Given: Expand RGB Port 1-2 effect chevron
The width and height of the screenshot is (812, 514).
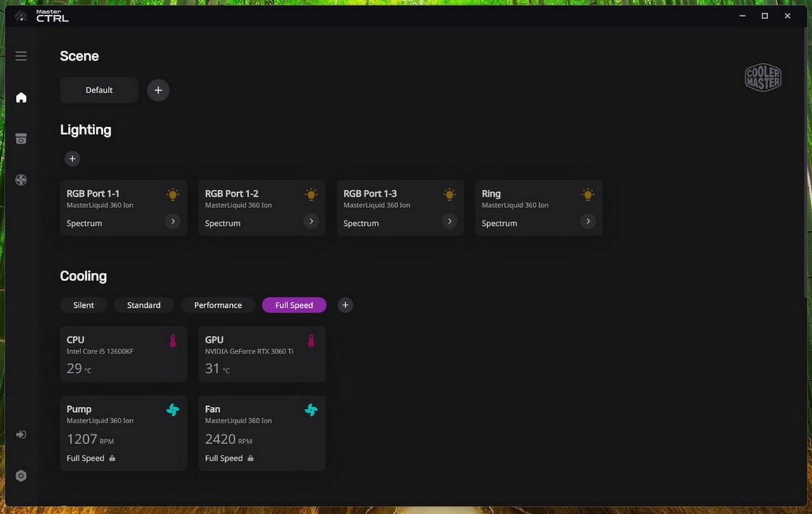Looking at the screenshot, I should pyautogui.click(x=311, y=221).
